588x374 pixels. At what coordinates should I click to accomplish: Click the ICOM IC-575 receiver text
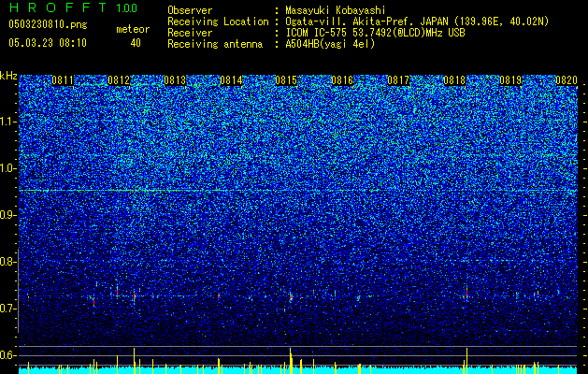(375, 33)
